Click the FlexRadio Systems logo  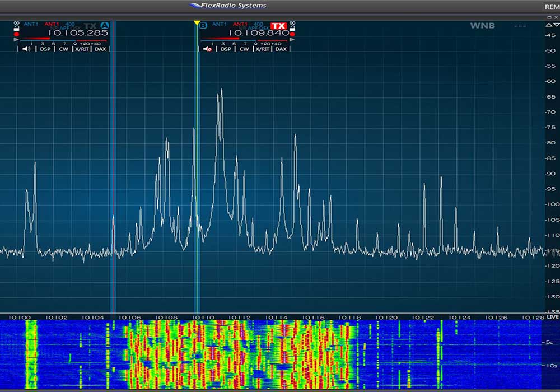click(228, 6)
